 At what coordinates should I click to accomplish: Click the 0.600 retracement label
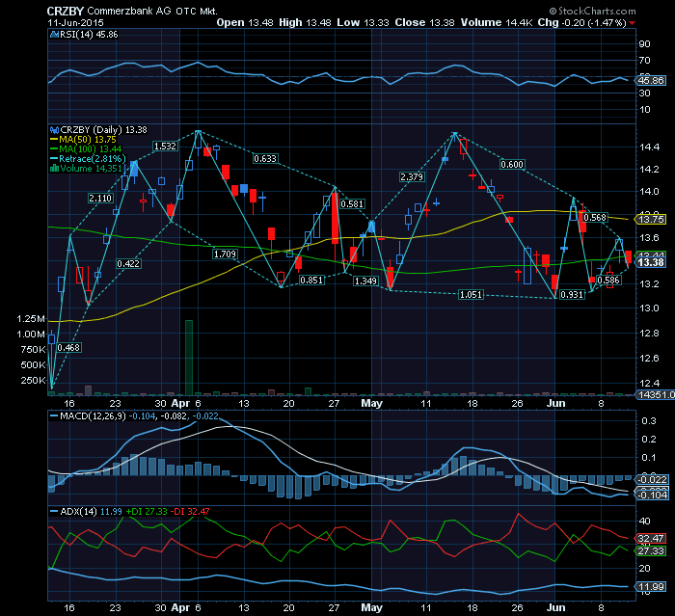(x=512, y=165)
